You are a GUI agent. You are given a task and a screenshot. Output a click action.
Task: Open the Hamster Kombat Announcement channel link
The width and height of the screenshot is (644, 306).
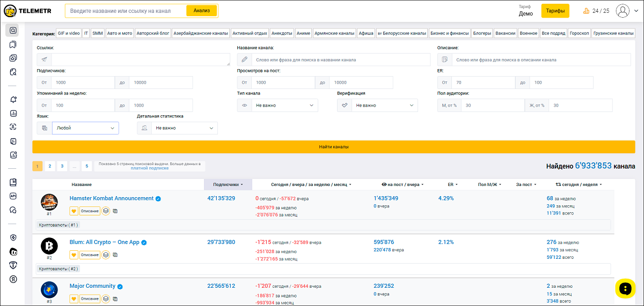pyautogui.click(x=112, y=198)
